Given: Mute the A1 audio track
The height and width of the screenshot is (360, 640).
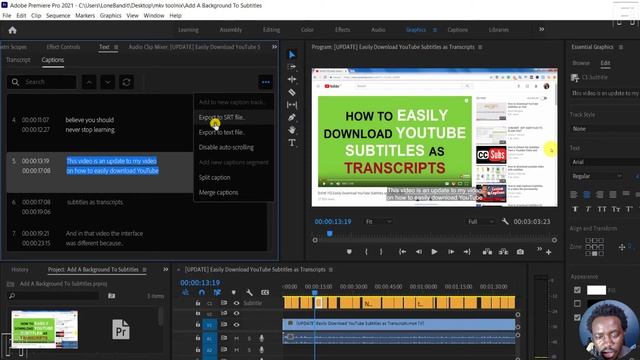Looking at the screenshot, I should (x=236, y=338).
